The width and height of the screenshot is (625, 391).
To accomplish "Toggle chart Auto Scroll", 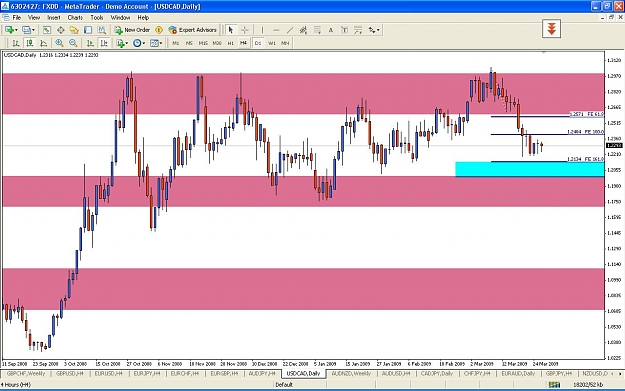I will [90, 43].
